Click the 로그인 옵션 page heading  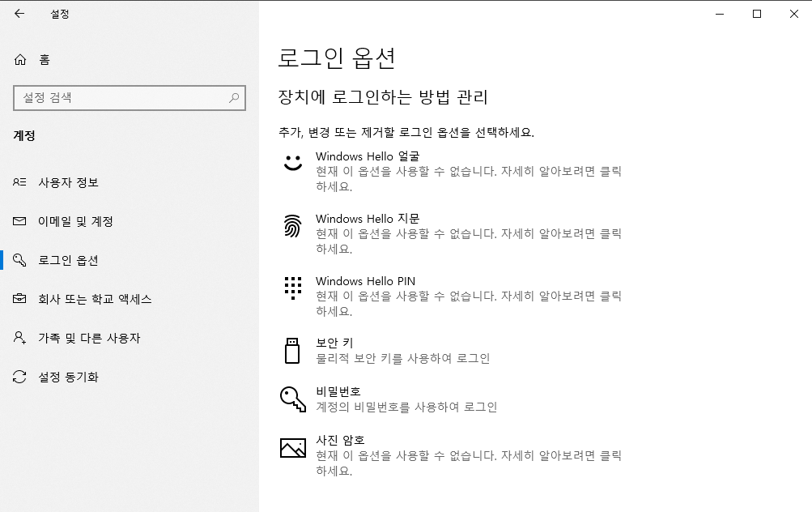pos(337,58)
